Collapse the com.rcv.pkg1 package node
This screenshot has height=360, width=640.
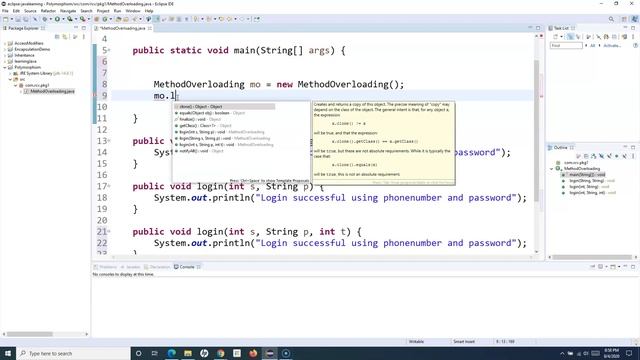pos(16,85)
